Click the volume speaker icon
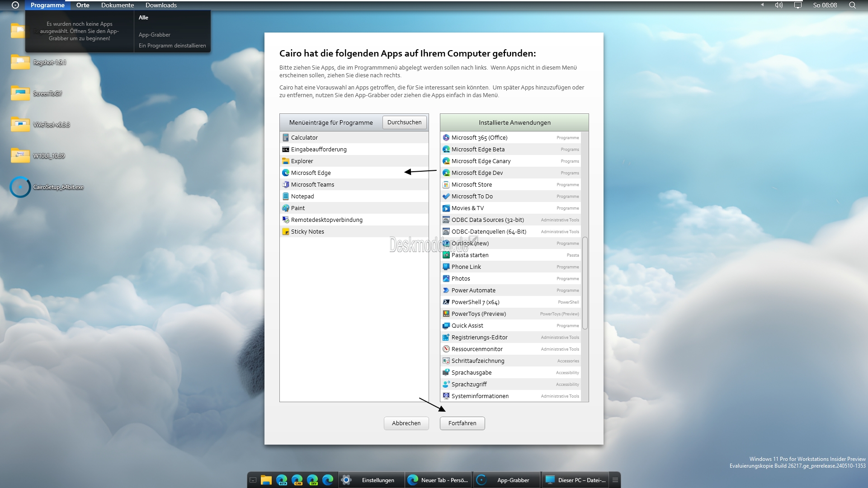Screen dimensions: 868x488 tap(778, 5)
